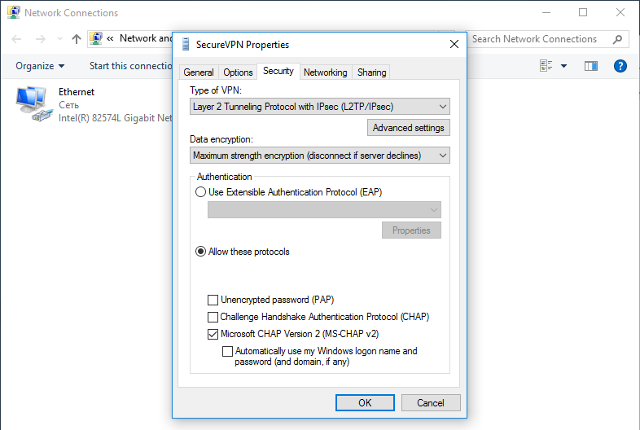This screenshot has height=430, width=640.
Task: Enable Unencrypted password (PAP) checkbox
Action: (x=213, y=300)
